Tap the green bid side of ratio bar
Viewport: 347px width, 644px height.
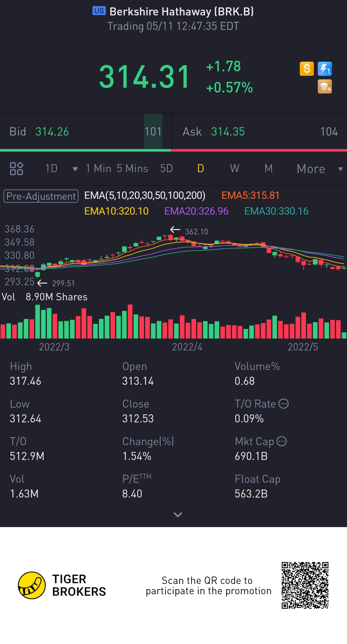pos(85,150)
